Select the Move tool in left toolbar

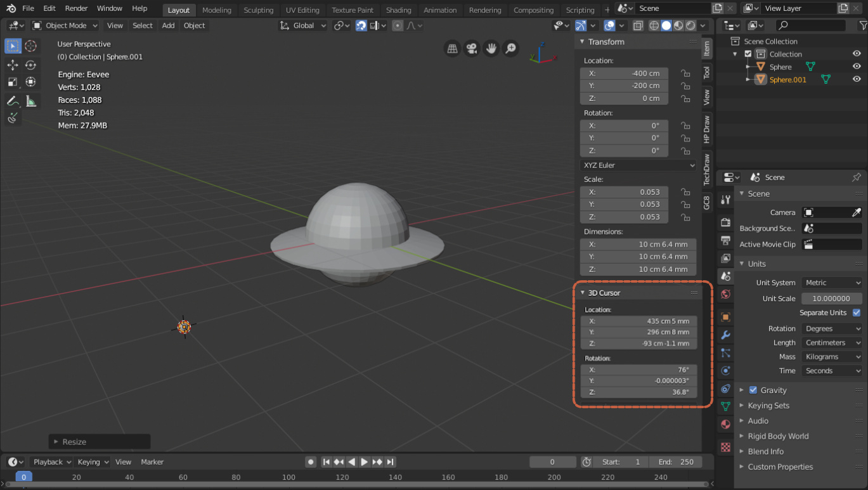tap(13, 65)
